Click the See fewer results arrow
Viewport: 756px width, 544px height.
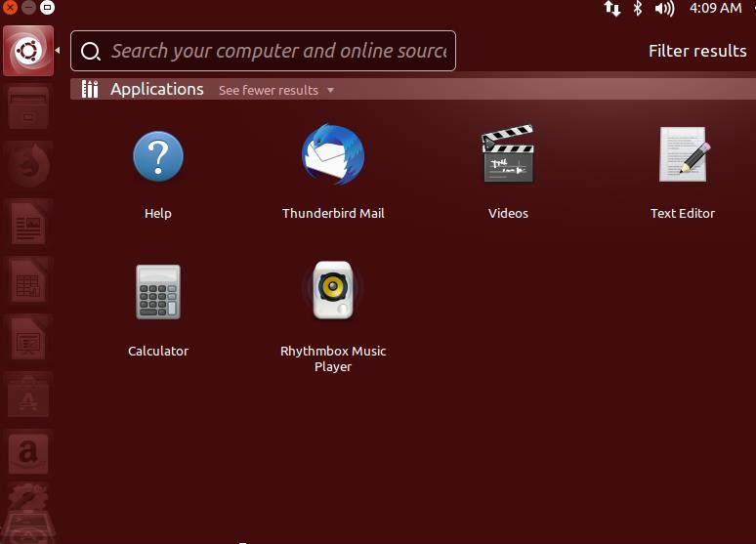330,90
